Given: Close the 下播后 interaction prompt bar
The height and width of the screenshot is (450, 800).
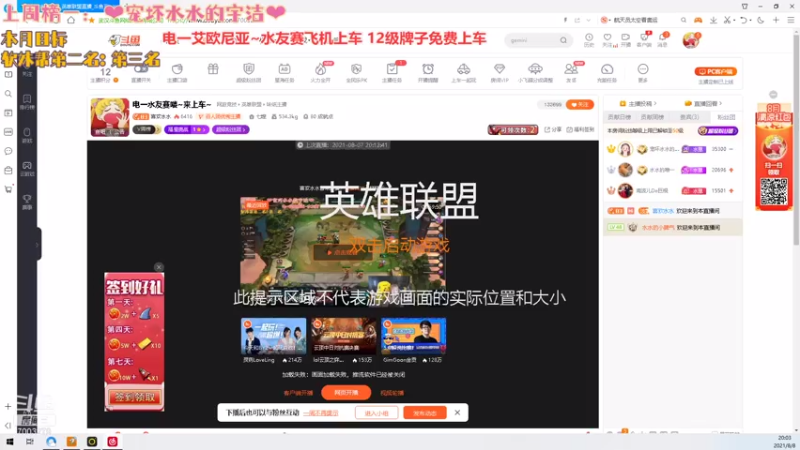Looking at the screenshot, I should pos(457,412).
